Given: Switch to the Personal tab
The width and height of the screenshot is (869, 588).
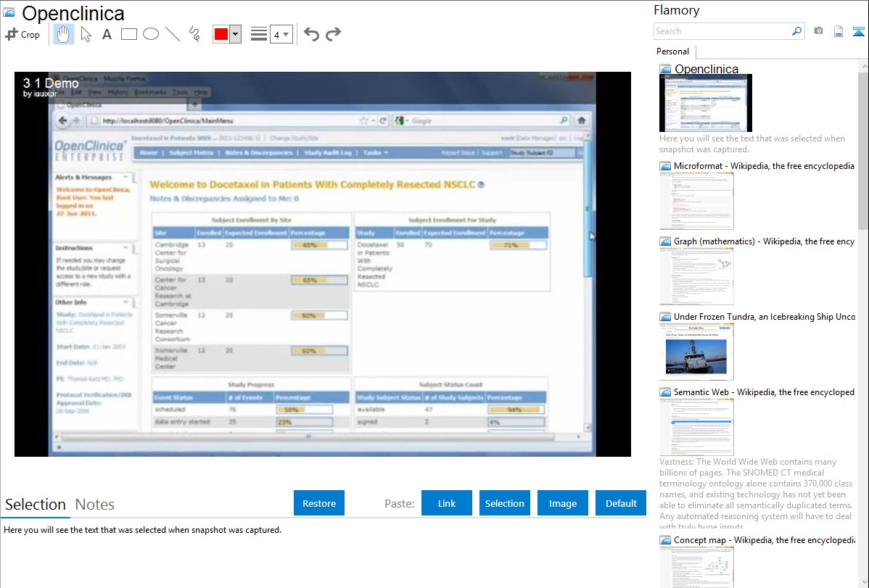Looking at the screenshot, I should click(673, 51).
